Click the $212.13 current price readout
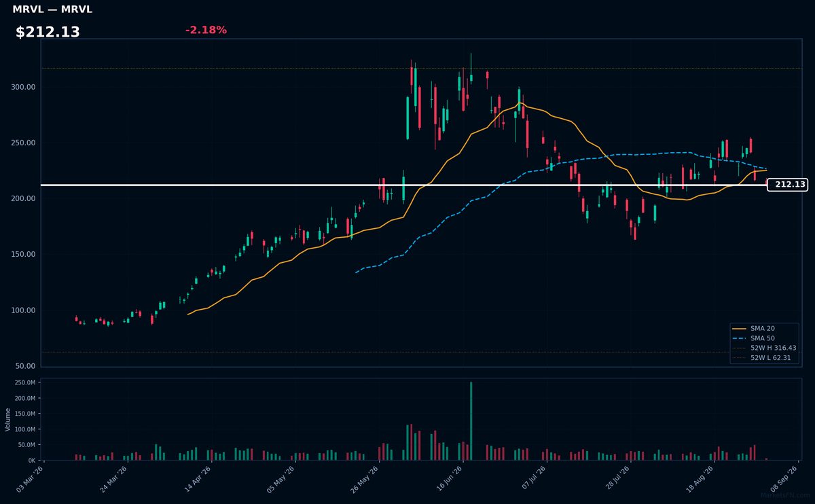Image resolution: width=815 pixels, height=504 pixels. pos(48,32)
